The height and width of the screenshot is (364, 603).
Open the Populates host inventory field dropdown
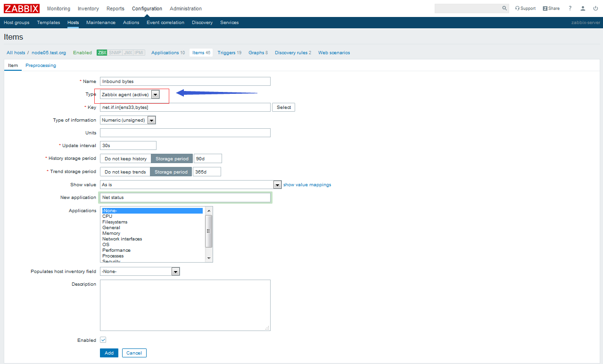pos(175,271)
